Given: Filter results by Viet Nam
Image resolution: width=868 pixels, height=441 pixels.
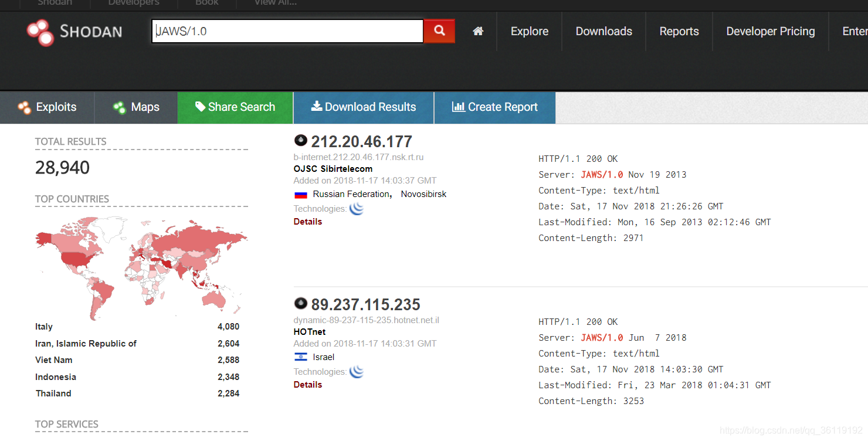Looking at the screenshot, I should [54, 360].
